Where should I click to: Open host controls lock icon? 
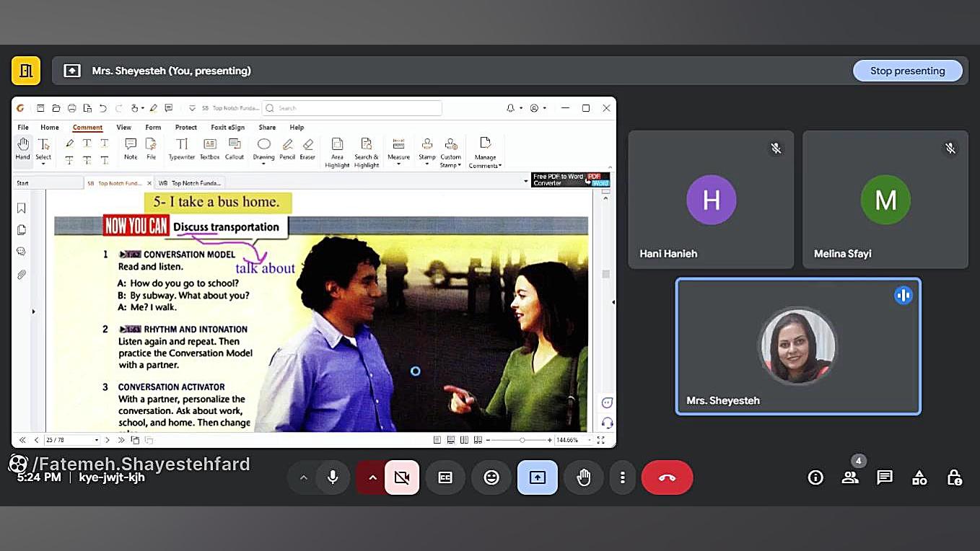pyautogui.click(x=954, y=477)
